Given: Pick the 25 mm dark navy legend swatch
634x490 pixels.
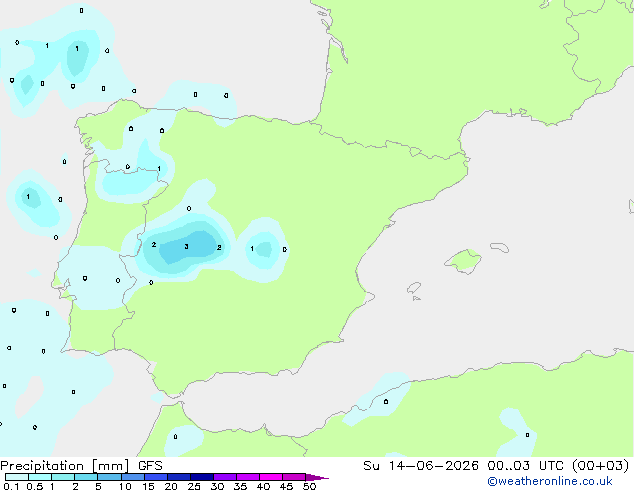Looking at the screenshot, I should 202,477.
